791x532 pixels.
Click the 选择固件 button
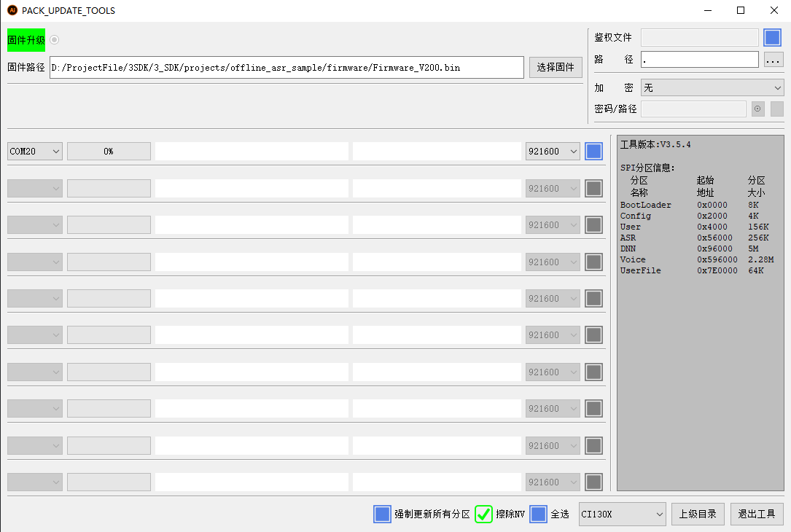point(556,68)
